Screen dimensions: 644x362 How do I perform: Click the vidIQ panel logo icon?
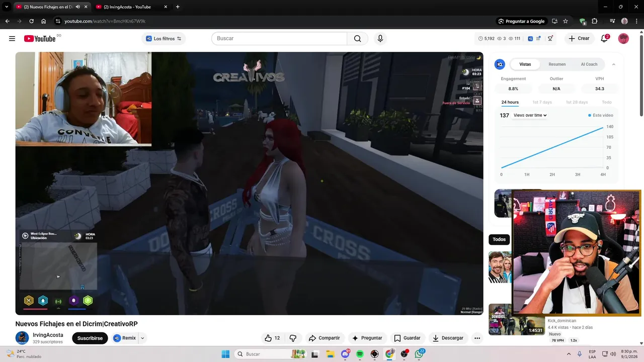click(x=500, y=64)
